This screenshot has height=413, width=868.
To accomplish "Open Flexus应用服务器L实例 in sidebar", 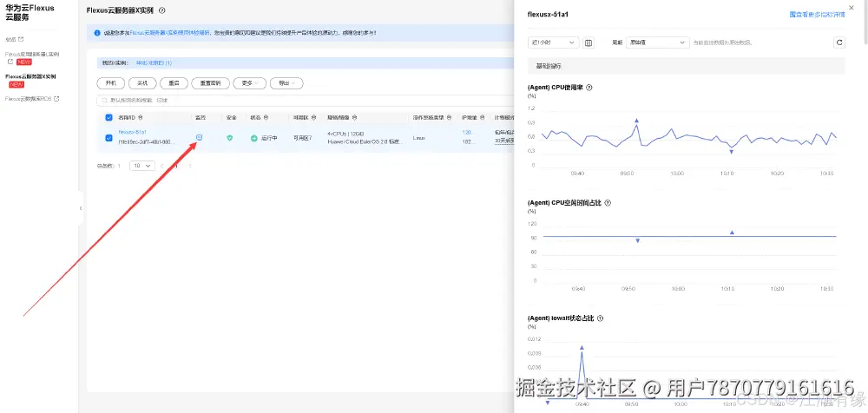I will click(x=32, y=55).
